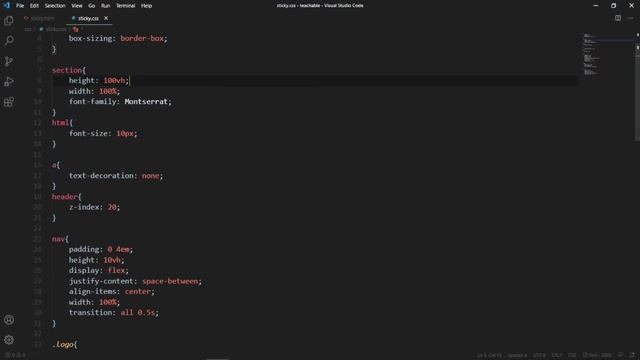Change end of line sequence CRLF
Viewport: 640px width, 360px height.
coord(557,355)
